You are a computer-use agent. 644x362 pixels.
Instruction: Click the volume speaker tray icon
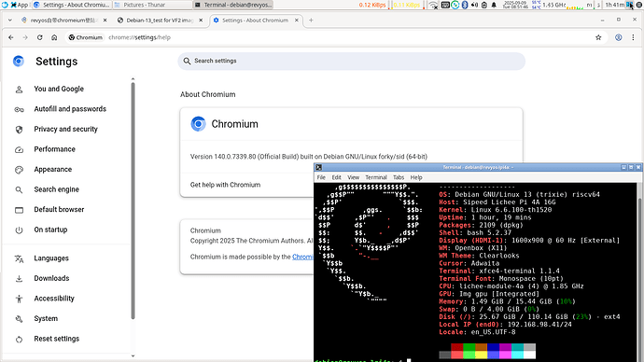(474, 5)
